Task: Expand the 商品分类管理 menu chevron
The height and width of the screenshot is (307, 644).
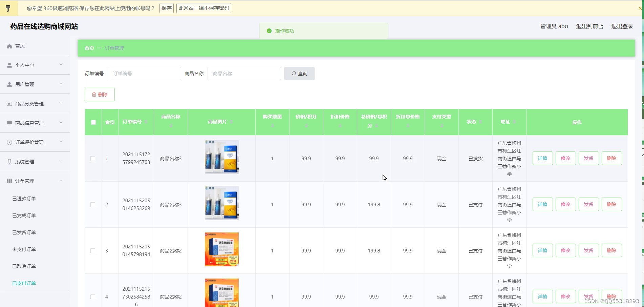Action: click(x=61, y=103)
